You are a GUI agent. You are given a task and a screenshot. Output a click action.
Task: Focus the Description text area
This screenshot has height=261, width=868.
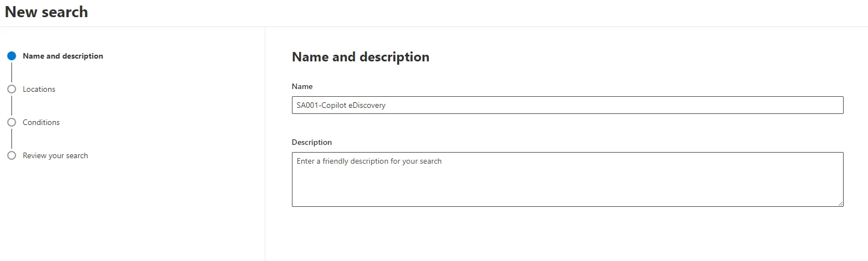coord(567,179)
